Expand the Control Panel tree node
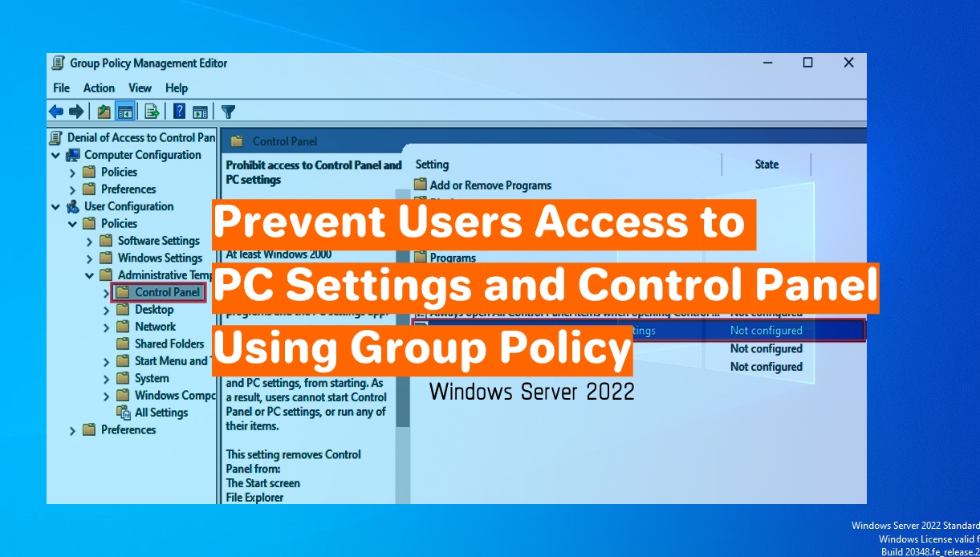The width and height of the screenshot is (980, 557). click(x=106, y=293)
